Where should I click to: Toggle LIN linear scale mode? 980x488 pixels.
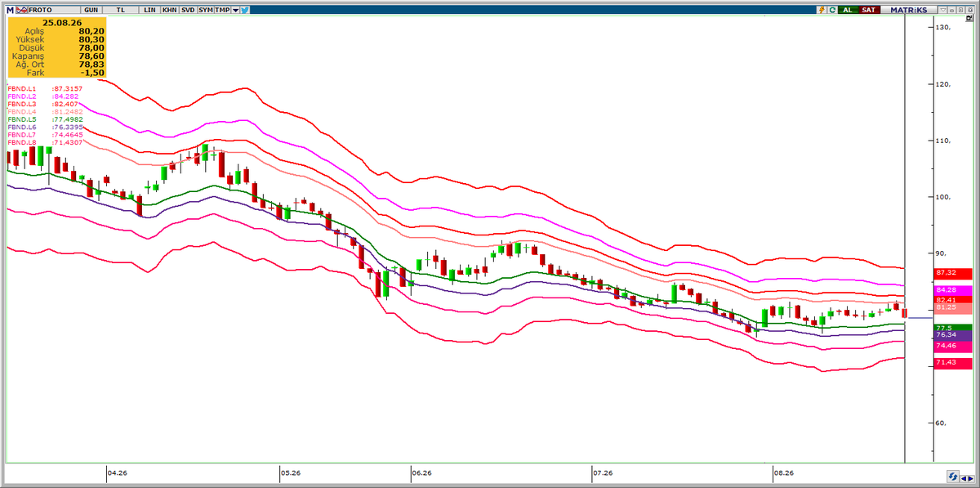click(149, 10)
